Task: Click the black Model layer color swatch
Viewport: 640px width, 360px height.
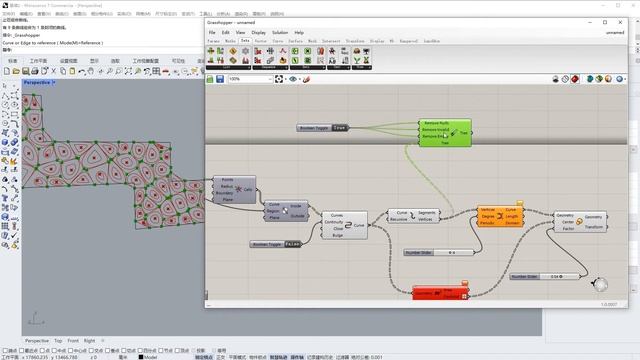Action: (141, 357)
